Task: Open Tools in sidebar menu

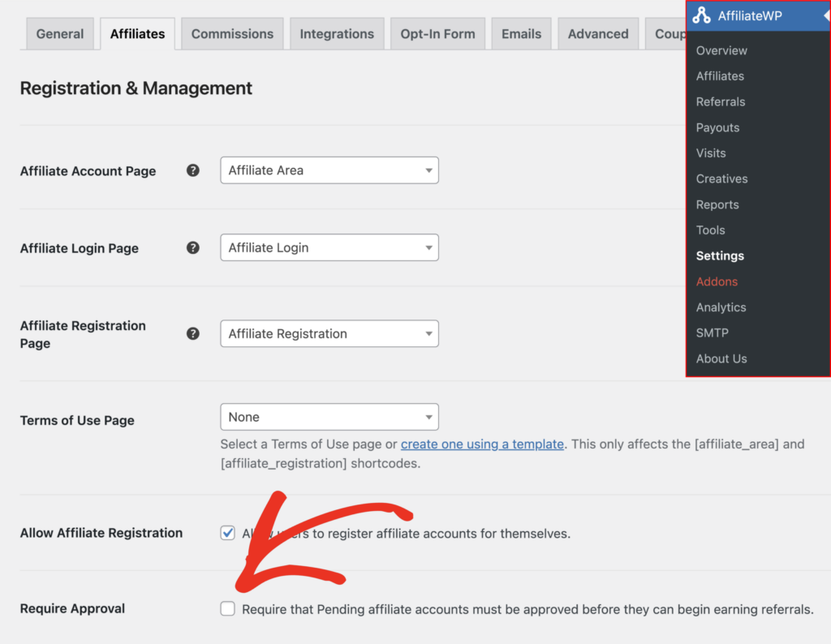Action: point(710,230)
